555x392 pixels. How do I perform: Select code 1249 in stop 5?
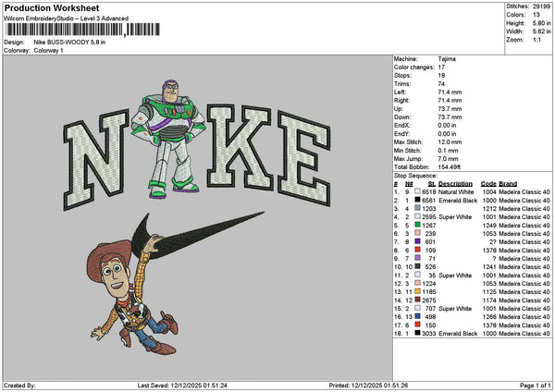[490, 226]
